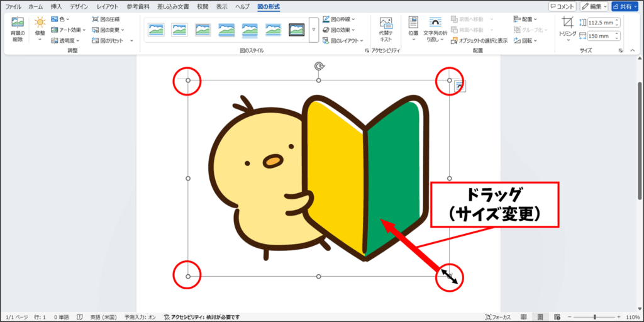Open the 図の枠線 (Picture Border) menu
This screenshot has height=322, width=644.
pyautogui.click(x=339, y=19)
